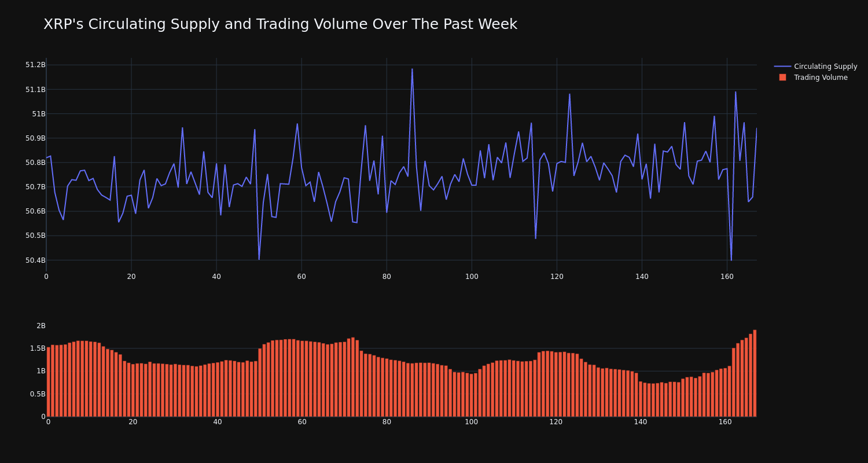Image resolution: width=868 pixels, height=463 pixels.
Task: Click the 50.6B y-axis label
Action: (x=35, y=211)
